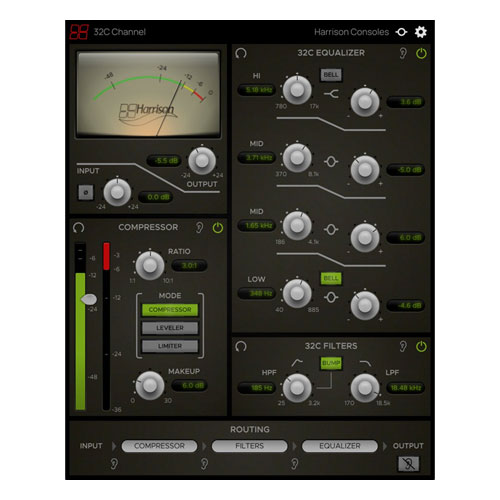The width and height of the screenshot is (500, 500).
Task: Click the 1.65 kHz MID frequency field
Action: [x=257, y=226]
